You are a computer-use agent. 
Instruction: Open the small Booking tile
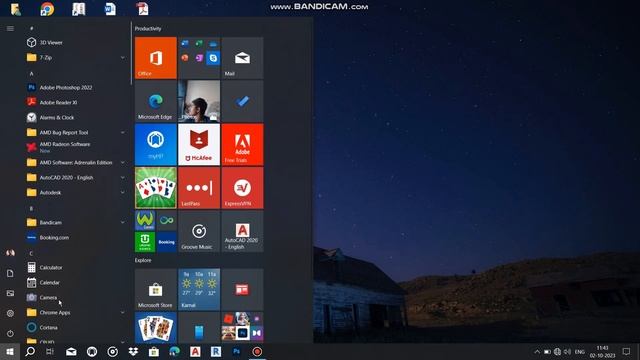(x=167, y=242)
